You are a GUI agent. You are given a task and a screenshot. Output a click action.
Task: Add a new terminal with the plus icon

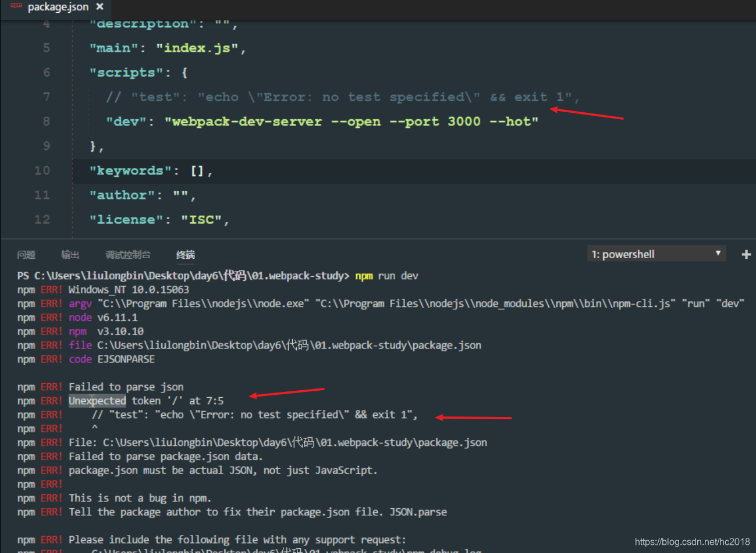[x=746, y=254]
